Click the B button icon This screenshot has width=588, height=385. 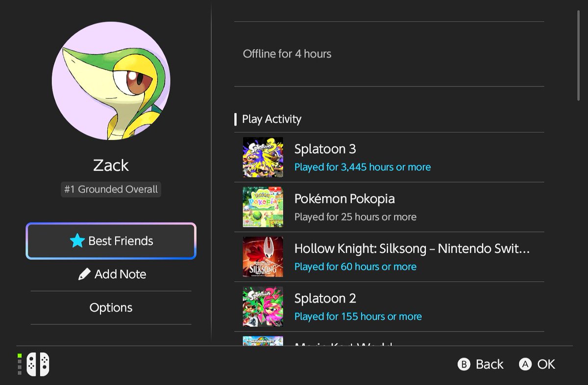point(464,364)
